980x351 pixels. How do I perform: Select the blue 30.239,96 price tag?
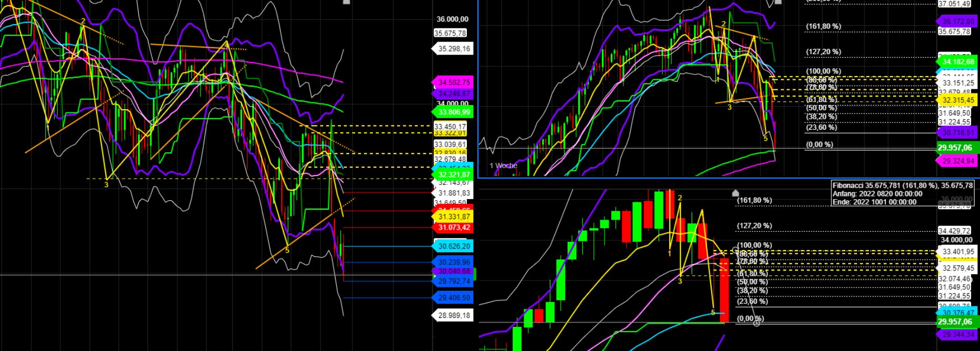(x=452, y=262)
